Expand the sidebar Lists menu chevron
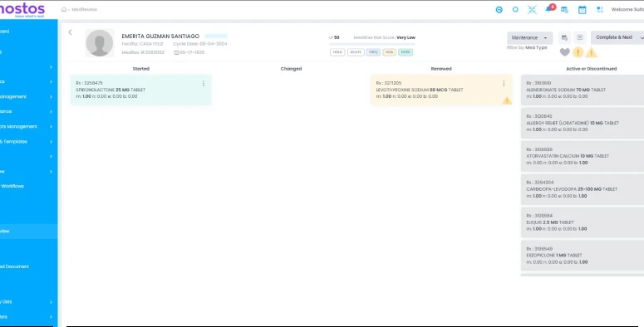The width and height of the screenshot is (644, 327). click(51, 302)
